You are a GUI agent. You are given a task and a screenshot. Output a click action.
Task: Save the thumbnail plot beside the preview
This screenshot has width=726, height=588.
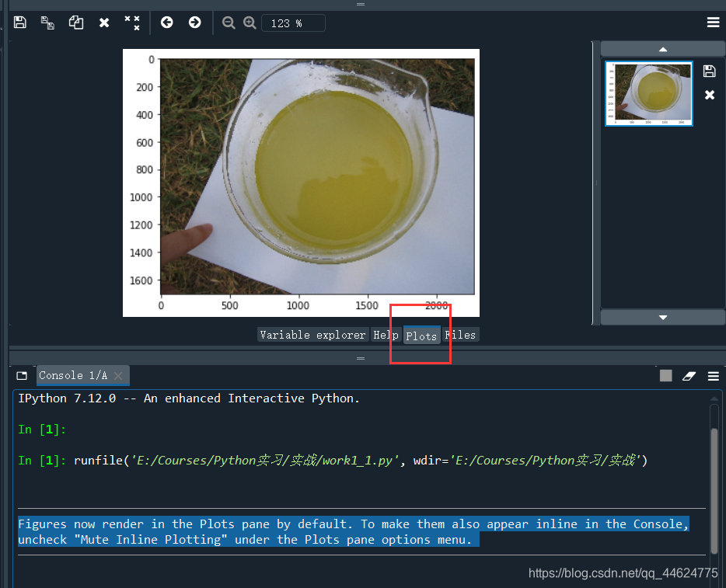(x=710, y=71)
